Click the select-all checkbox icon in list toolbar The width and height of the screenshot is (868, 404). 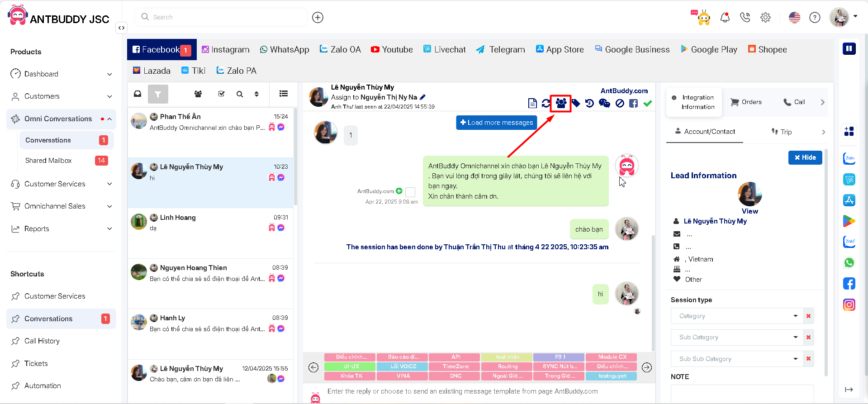(221, 94)
